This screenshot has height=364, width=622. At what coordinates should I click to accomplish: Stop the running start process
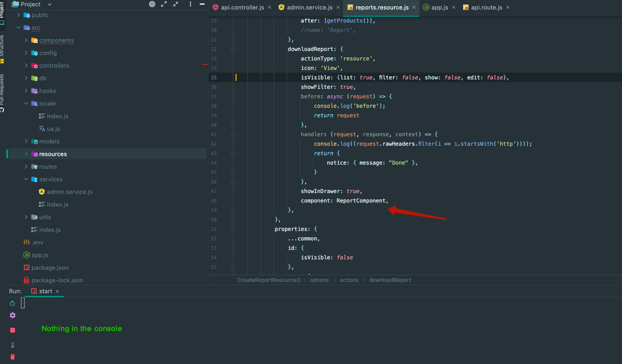13,330
